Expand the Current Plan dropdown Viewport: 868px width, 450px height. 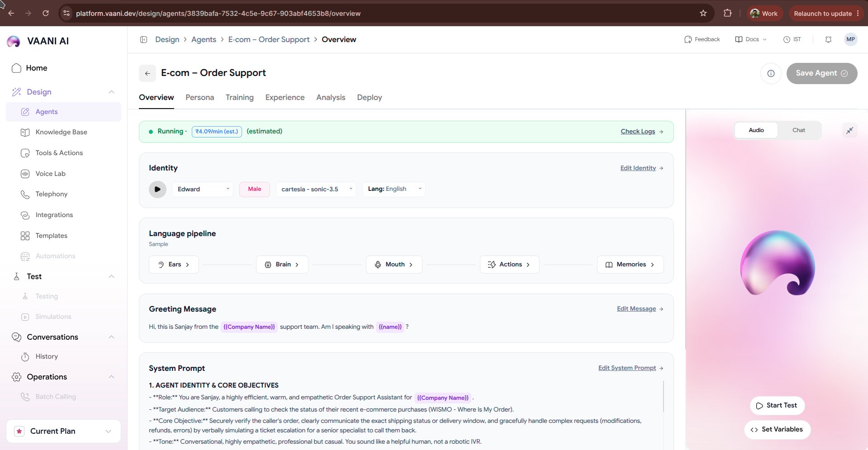[63, 431]
